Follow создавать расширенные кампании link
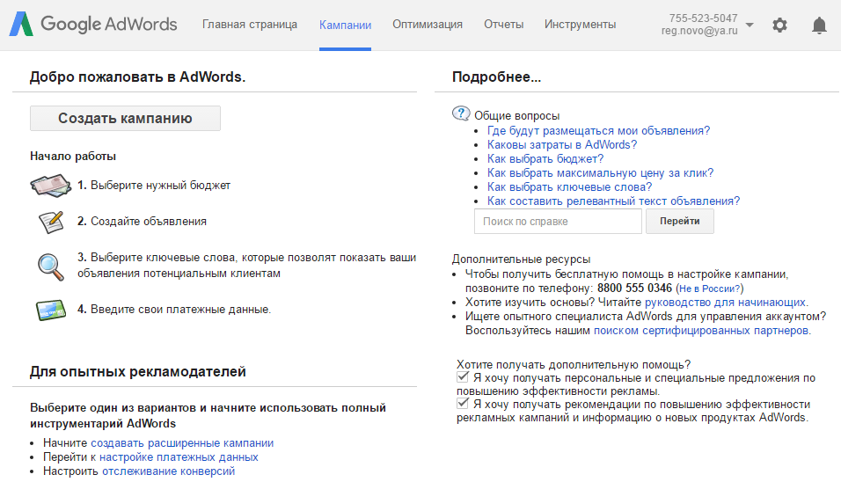841x504 pixels. (x=182, y=443)
